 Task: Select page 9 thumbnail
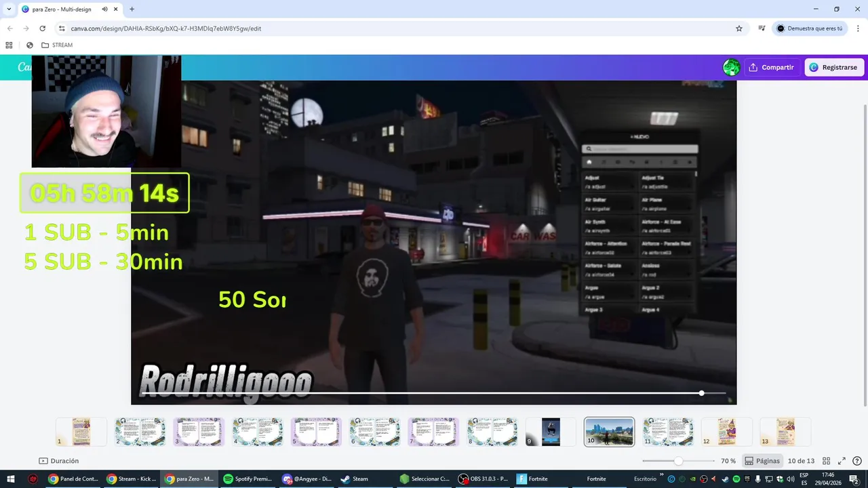coord(551,432)
